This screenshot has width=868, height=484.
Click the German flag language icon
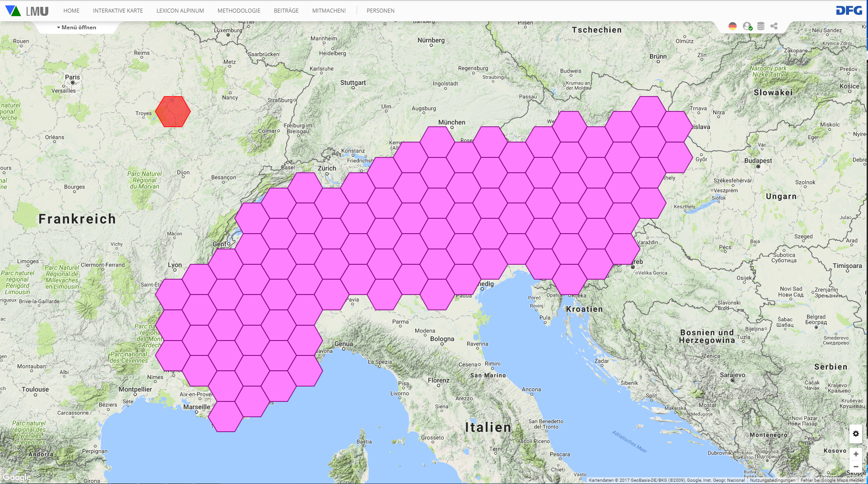point(733,26)
